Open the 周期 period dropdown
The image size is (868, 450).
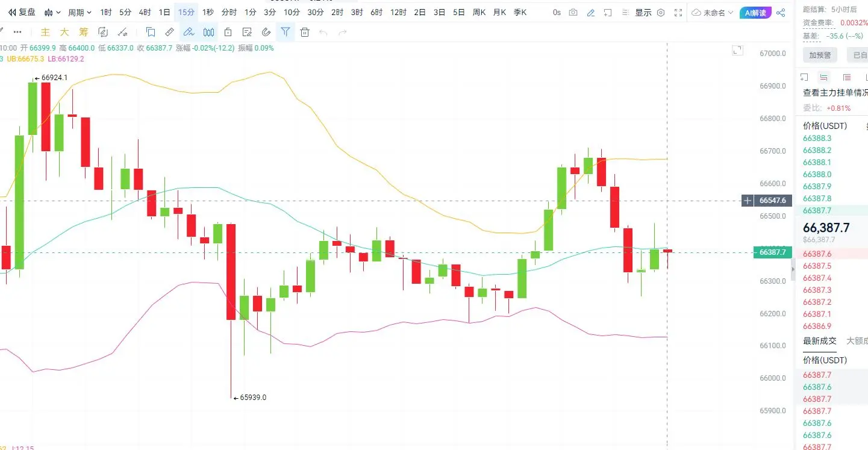click(80, 12)
